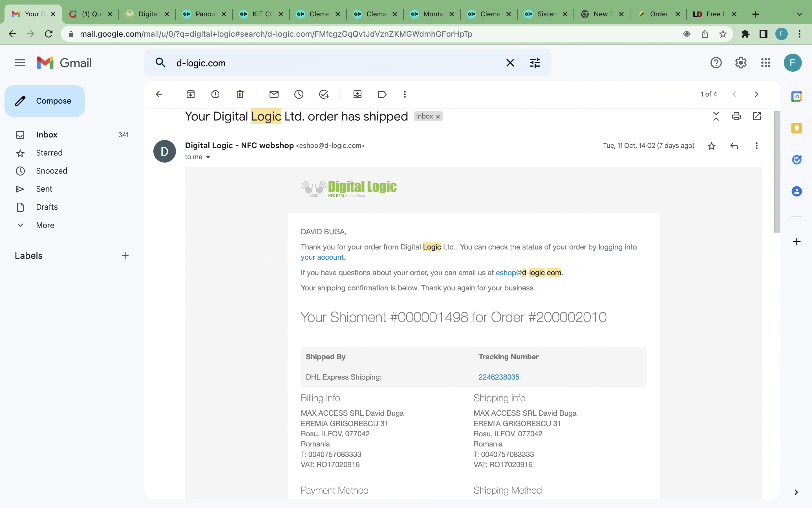Get add-ons with the plus icon

(796, 242)
